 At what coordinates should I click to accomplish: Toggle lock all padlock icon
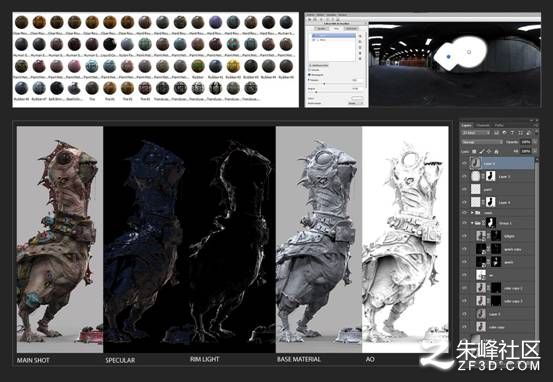(x=497, y=151)
